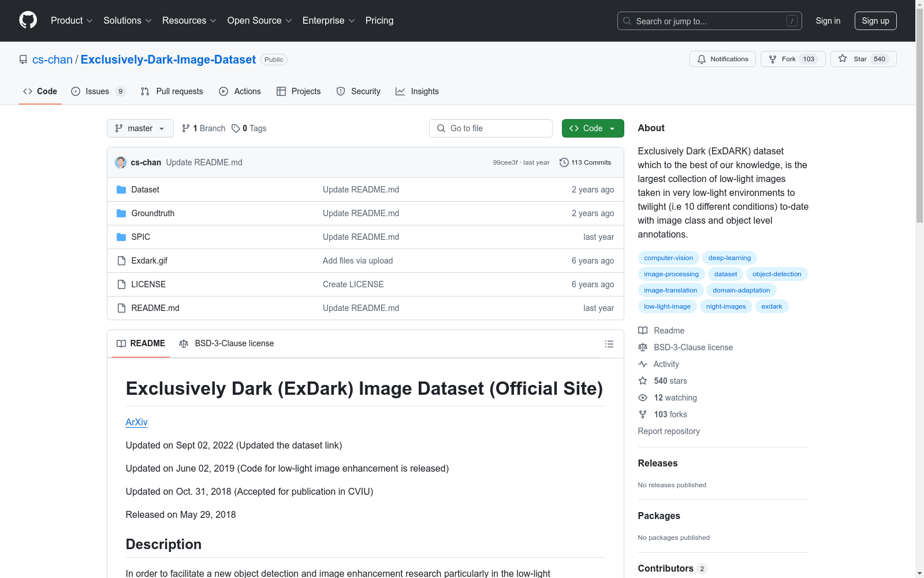Star the repository with Star button
Image resolution: width=924 pixels, height=578 pixels.
tap(863, 59)
